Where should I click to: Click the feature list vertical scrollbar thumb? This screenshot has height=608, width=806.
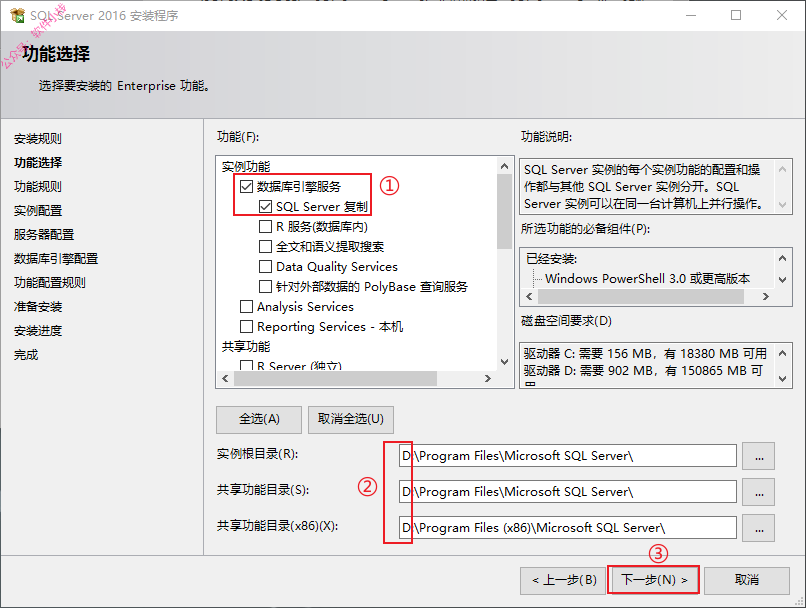point(504,211)
